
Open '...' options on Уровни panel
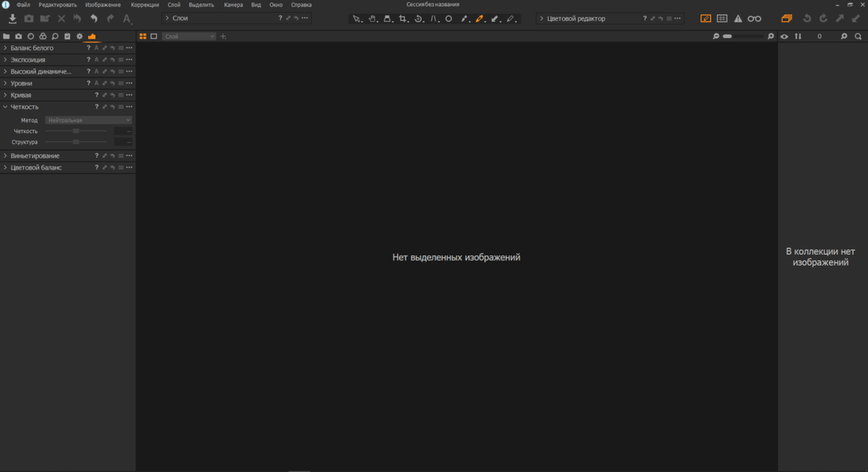(129, 83)
